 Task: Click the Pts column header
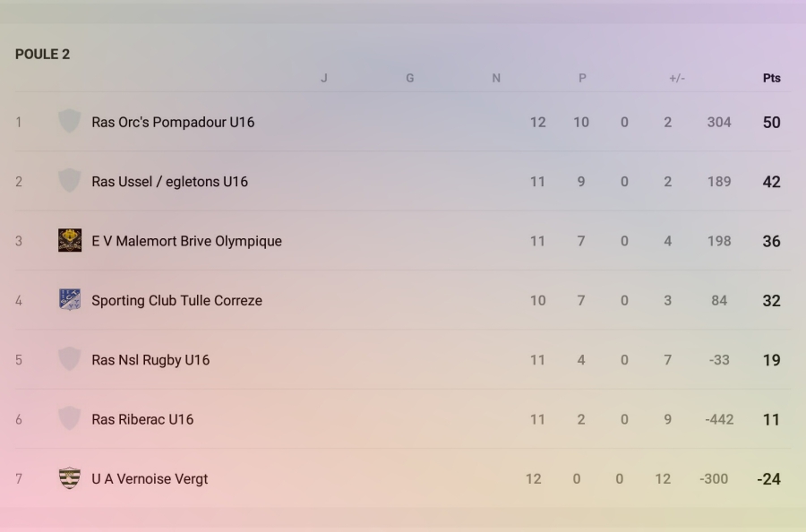(x=771, y=78)
